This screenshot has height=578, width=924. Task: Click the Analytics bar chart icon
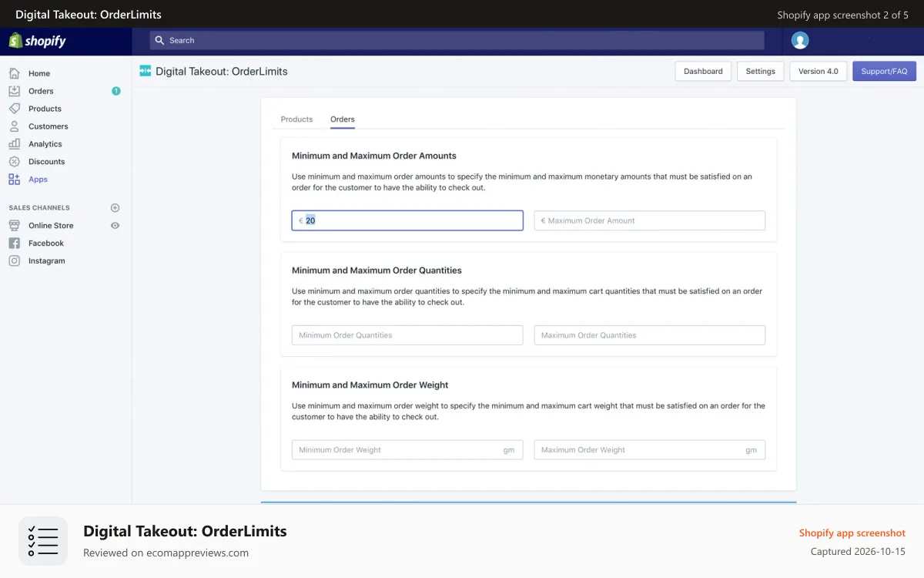click(14, 144)
